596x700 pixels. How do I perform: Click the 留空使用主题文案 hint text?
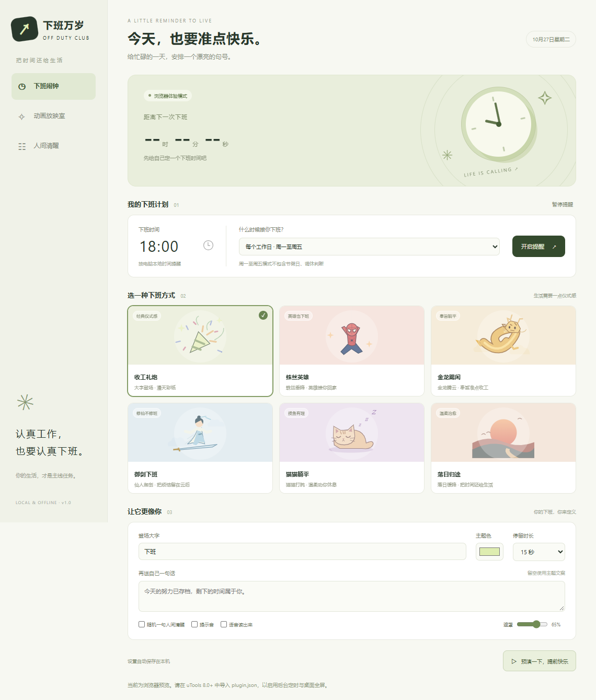[546, 573]
